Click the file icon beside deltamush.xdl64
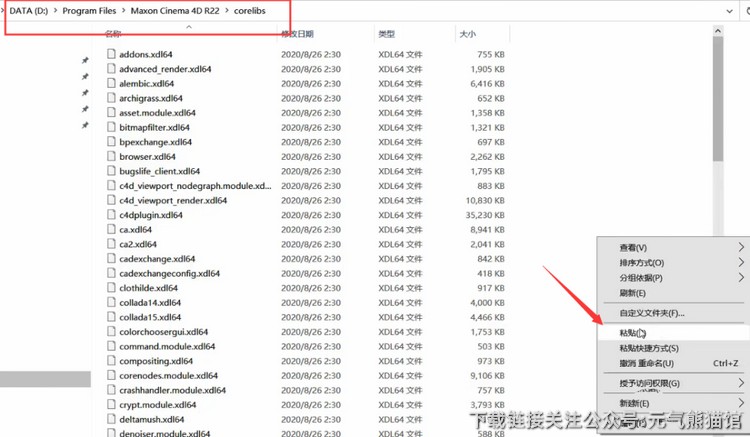The height and width of the screenshot is (437, 750). [111, 420]
